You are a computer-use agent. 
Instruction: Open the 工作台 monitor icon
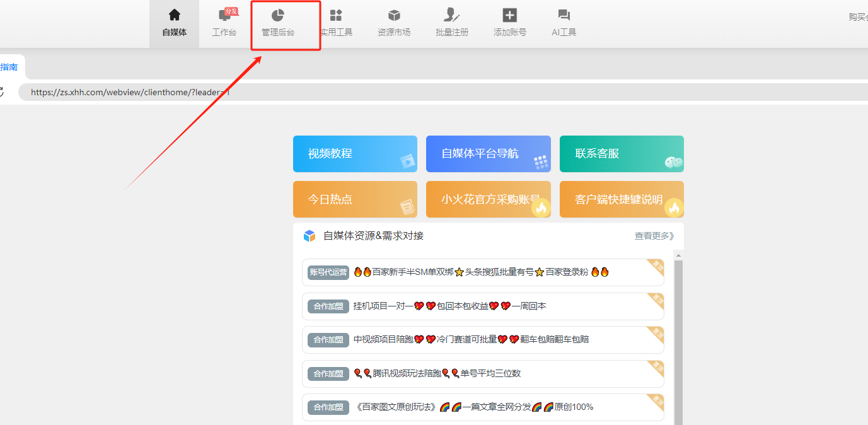click(x=224, y=16)
